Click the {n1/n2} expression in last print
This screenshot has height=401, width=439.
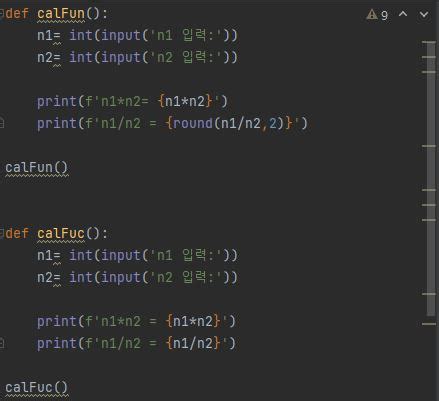click(193, 343)
